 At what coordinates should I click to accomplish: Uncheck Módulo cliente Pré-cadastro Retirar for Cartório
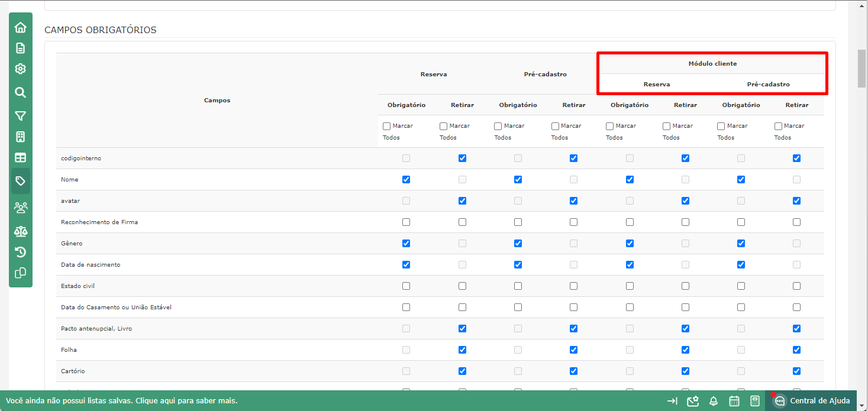click(x=796, y=371)
